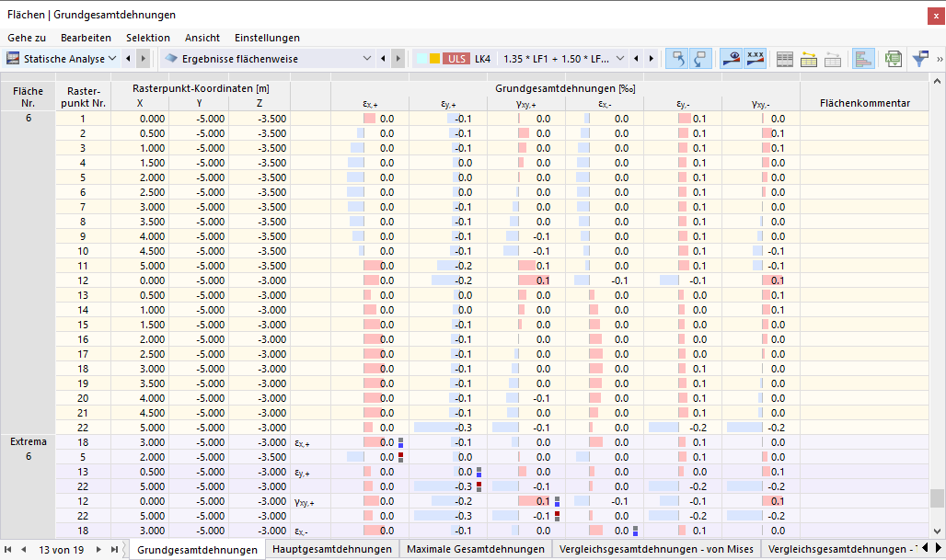Open the Bearbeiten menu
Viewport: 946px width, 560px height.
[x=86, y=38]
